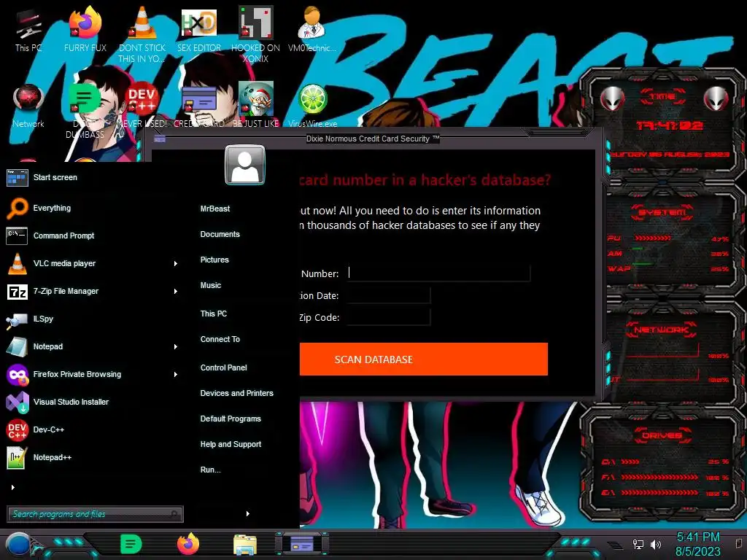Open Music from start menu
Viewport: 747px width, 560px height.
[x=211, y=285]
